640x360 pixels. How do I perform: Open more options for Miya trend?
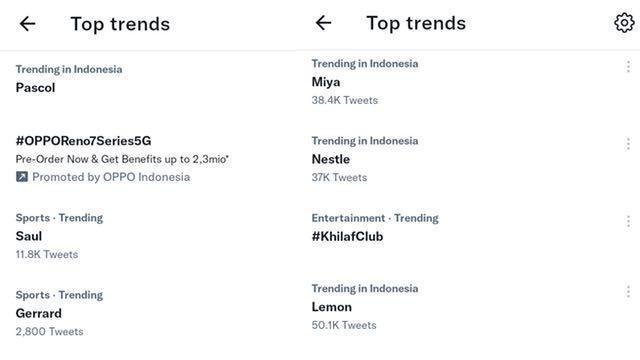point(628,66)
